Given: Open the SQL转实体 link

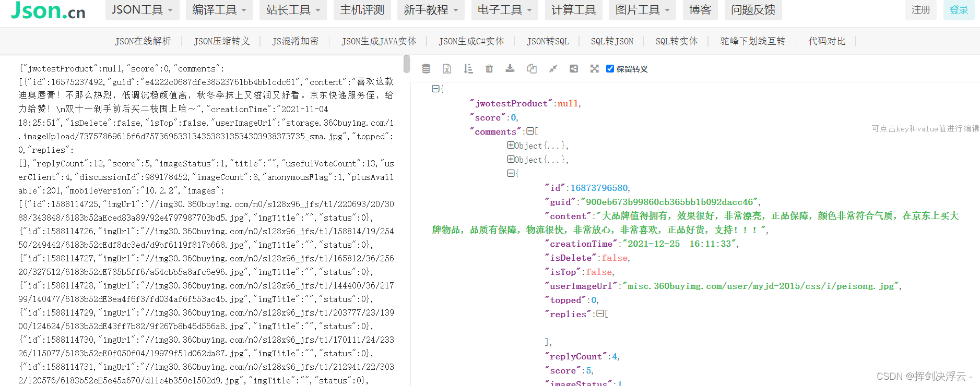Looking at the screenshot, I should tap(677, 41).
